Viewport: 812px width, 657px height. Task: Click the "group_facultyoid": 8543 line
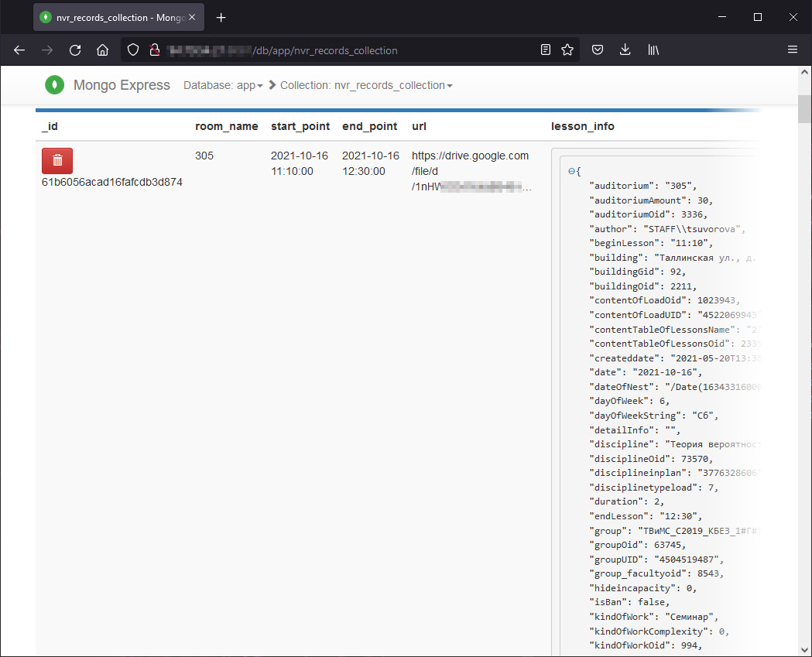pos(656,573)
